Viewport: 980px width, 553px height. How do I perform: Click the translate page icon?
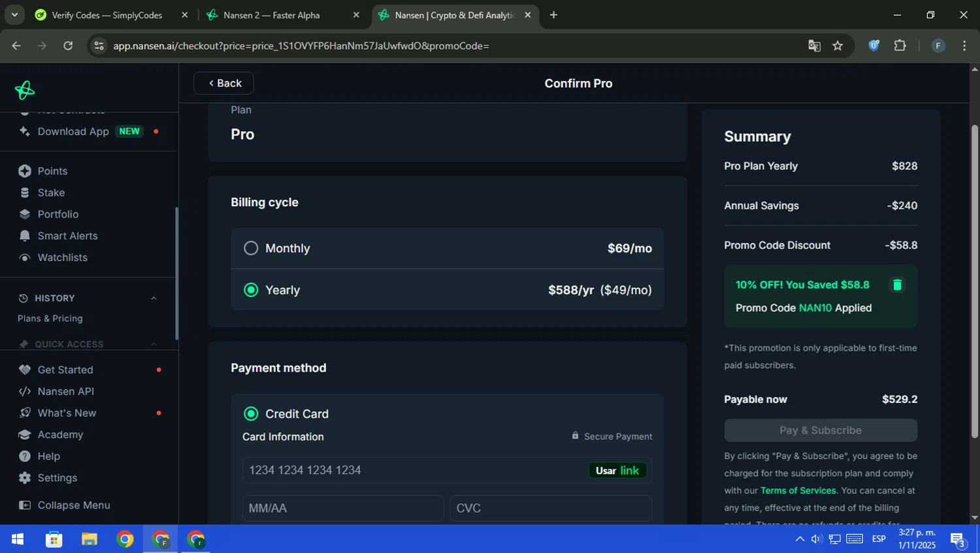(814, 46)
